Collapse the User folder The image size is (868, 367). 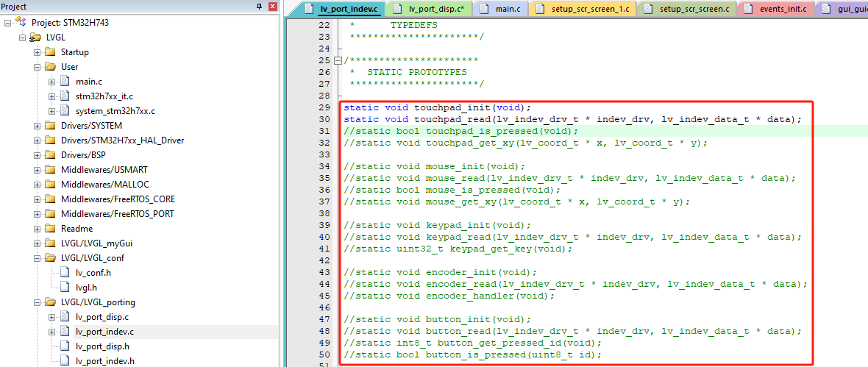click(x=37, y=67)
